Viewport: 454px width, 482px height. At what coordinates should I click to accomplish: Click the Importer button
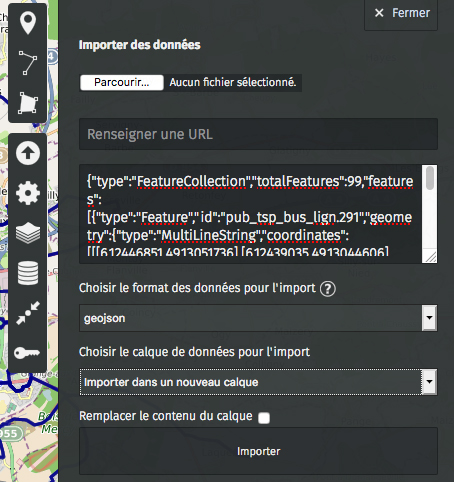point(258,451)
